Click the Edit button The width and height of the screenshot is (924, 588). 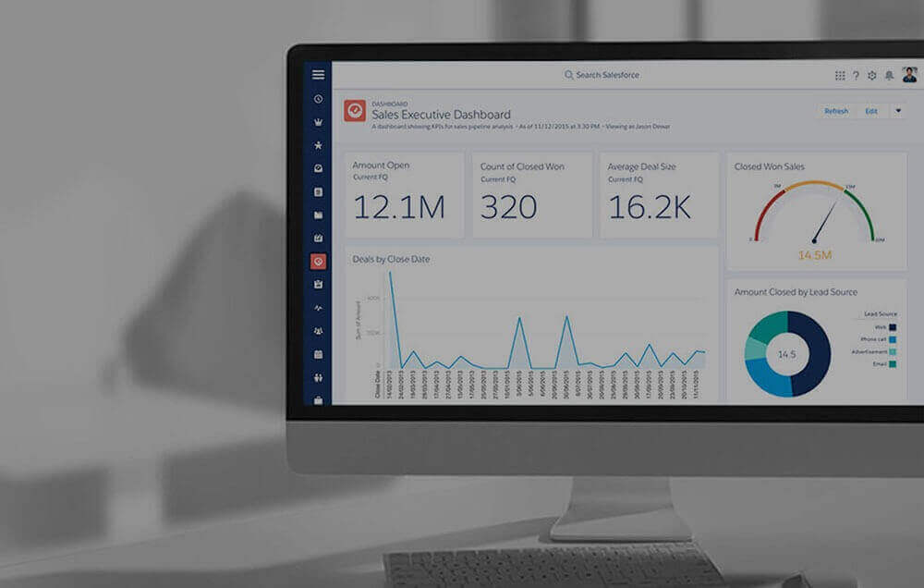tap(871, 111)
